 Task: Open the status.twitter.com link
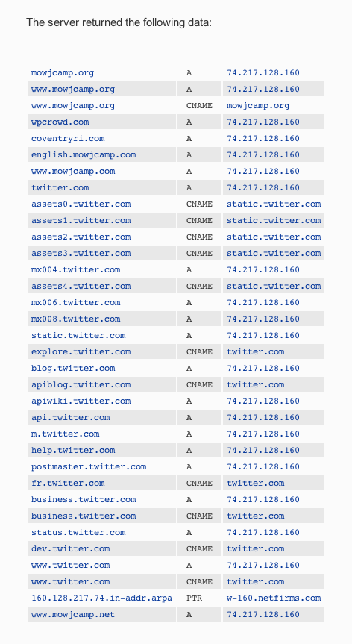click(x=78, y=533)
